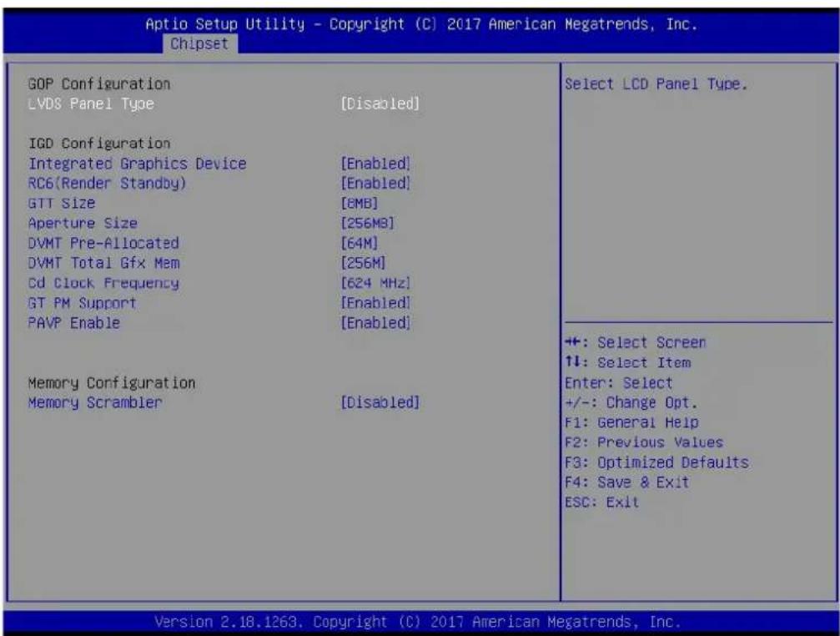The image size is (840, 636).
Task: Open the GTT Size 8MB value
Action: tap(360, 204)
